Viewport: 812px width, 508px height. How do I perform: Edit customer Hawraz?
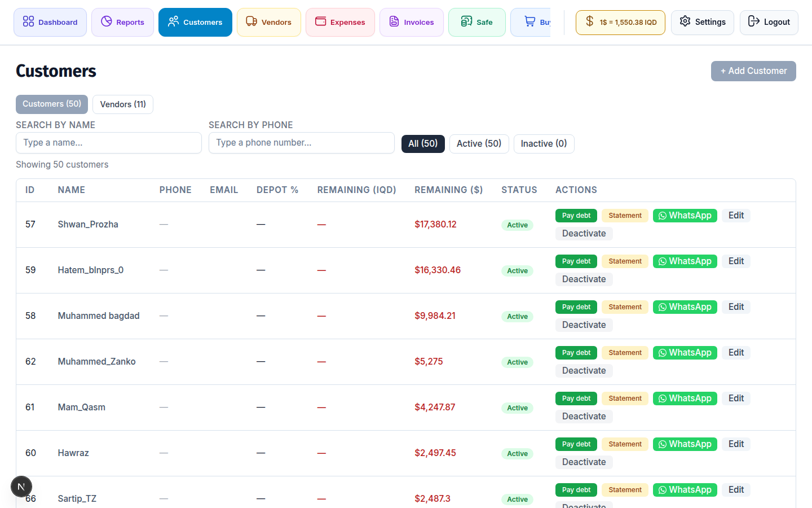[736, 444]
